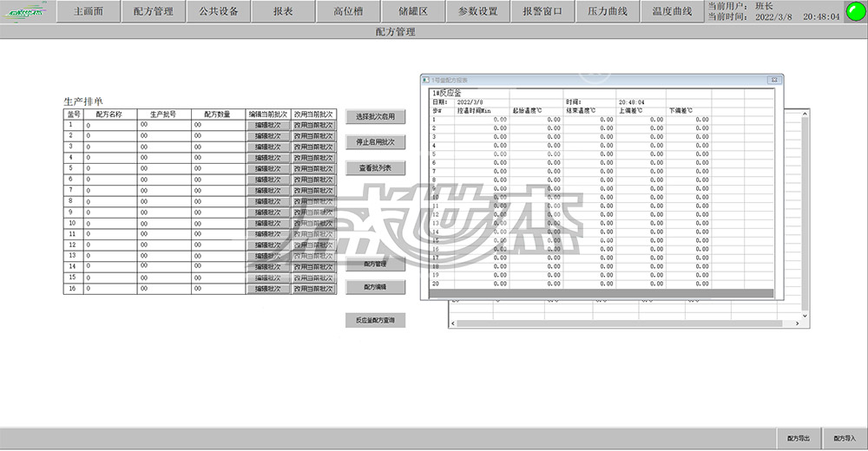Open the 报表 tab
The height and width of the screenshot is (451, 868).
[283, 12]
